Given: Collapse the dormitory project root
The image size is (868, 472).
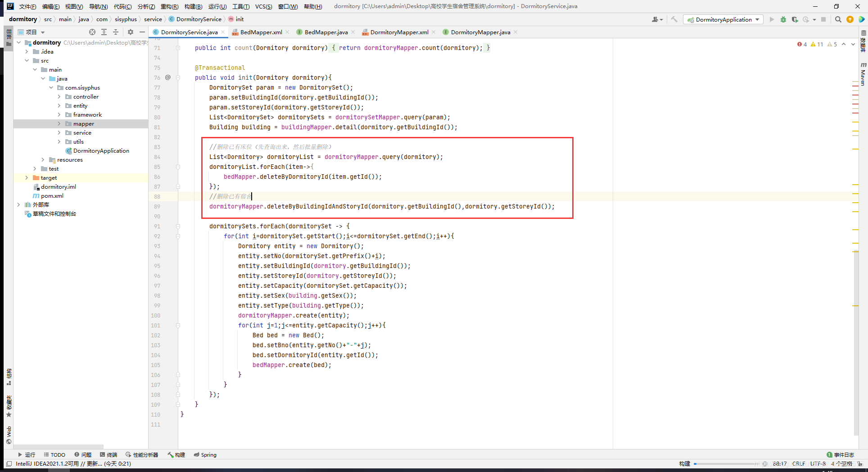Looking at the screenshot, I should (x=18, y=42).
